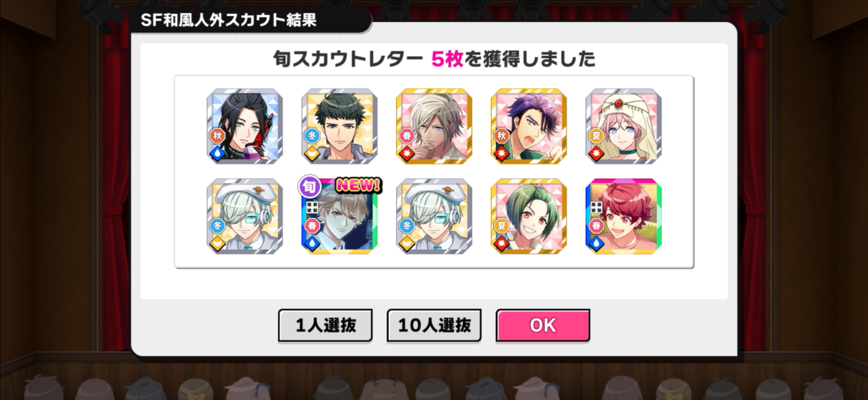Viewport: 868px width, 400px height.
Task: Select the second white-capped goggles character card
Action: tap(434, 216)
